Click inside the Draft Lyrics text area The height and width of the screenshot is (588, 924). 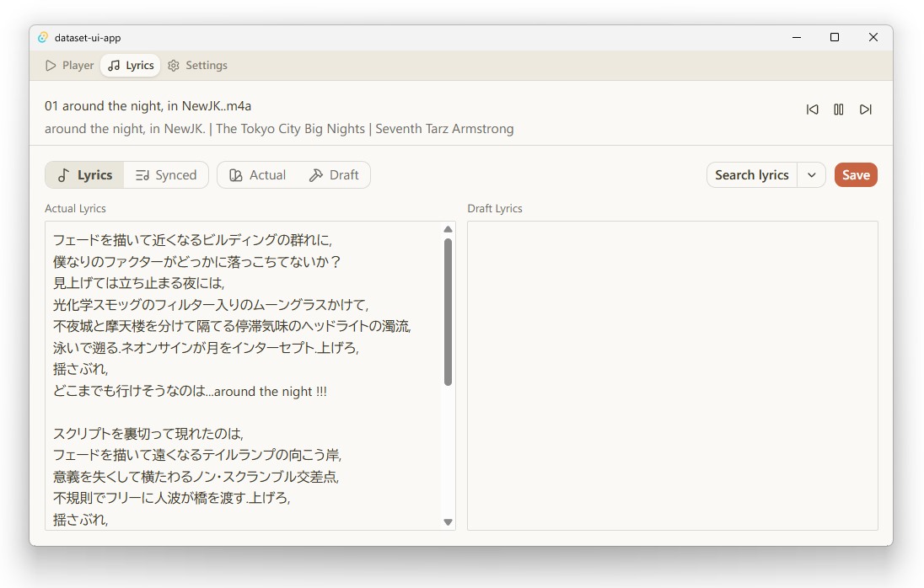[x=673, y=376]
